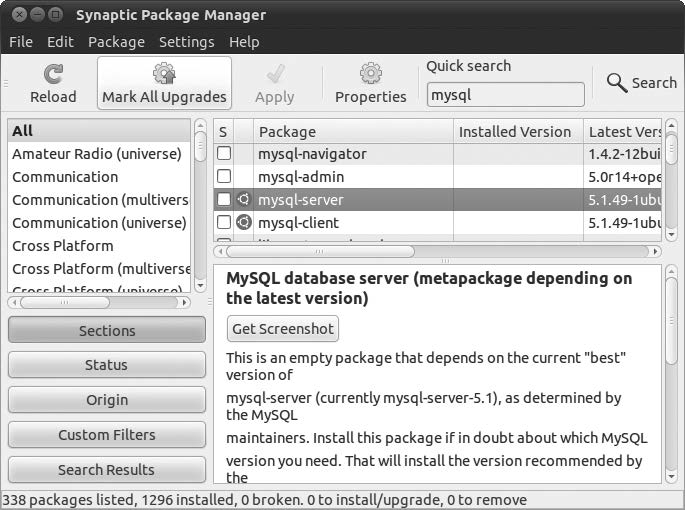Viewport: 685px width, 510px height.
Task: Click version 5.0r14+ope of mysql-admin
Action: (624, 177)
